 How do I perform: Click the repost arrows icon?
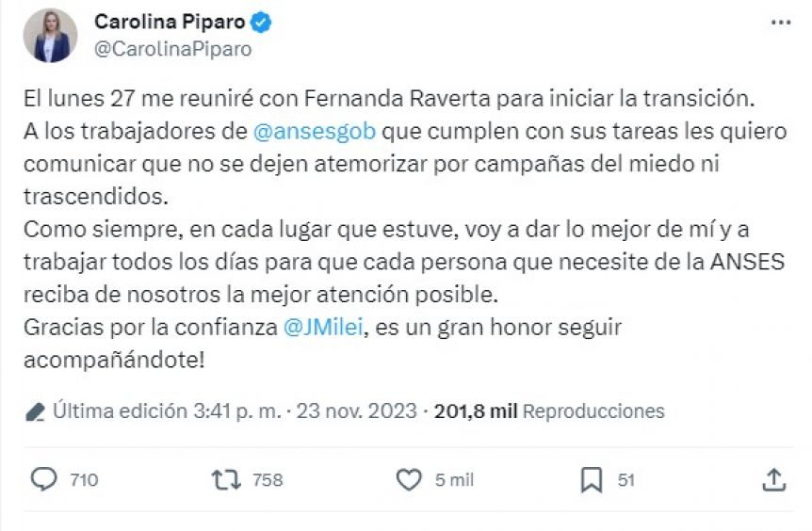point(226,479)
